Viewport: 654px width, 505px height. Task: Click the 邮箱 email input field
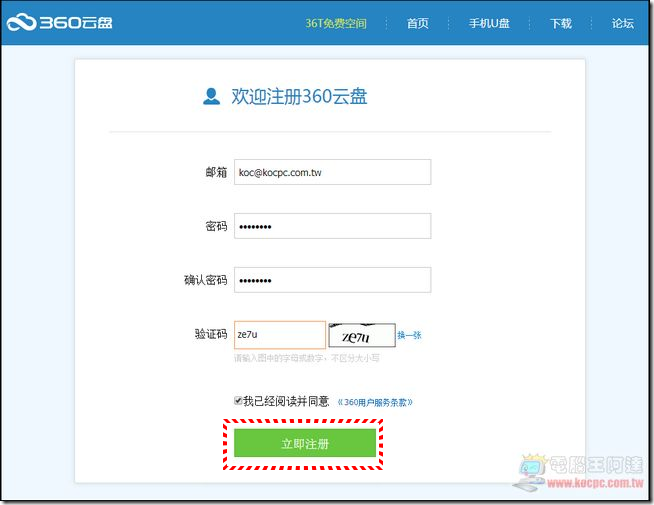click(x=332, y=172)
